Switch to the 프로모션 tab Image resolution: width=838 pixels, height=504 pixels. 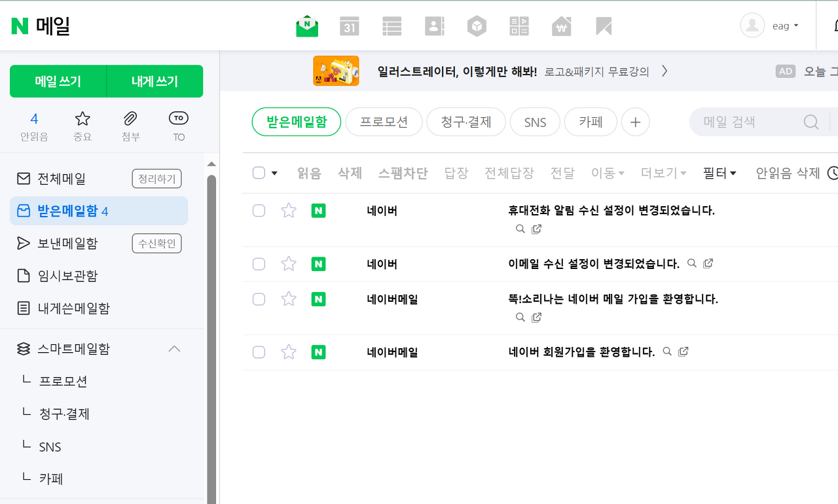384,122
